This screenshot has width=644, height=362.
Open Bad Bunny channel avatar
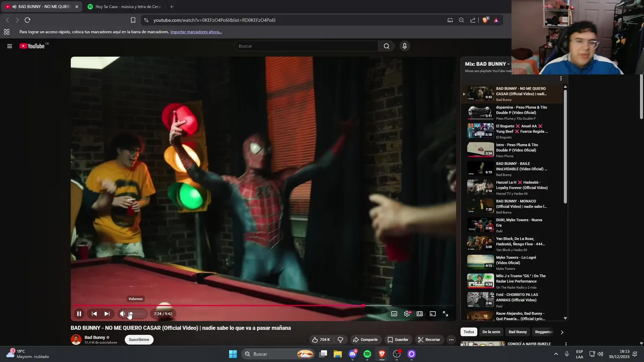76,339
